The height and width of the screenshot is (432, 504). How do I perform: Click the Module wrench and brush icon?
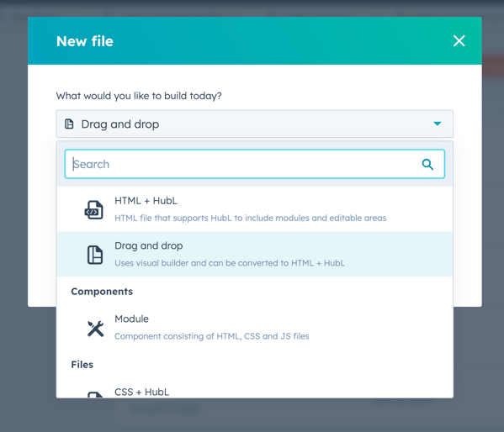tap(95, 329)
